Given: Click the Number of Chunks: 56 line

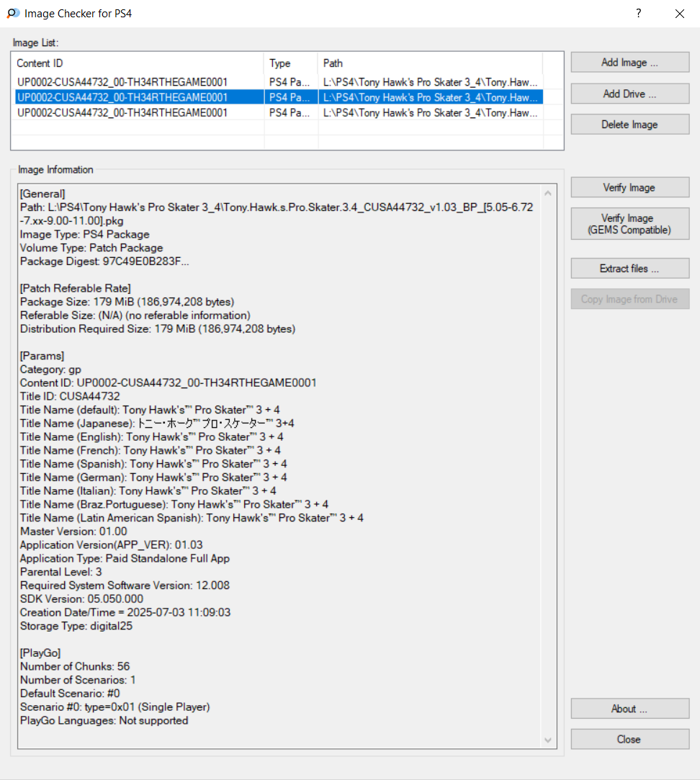Looking at the screenshot, I should click(x=75, y=667).
